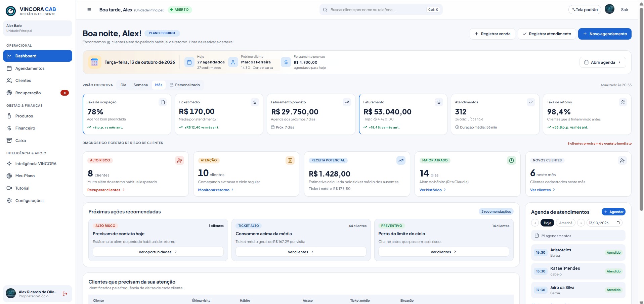The image size is (644, 304).
Task: Click the calendar icon in Taxa de ocupação card
Action: (x=163, y=102)
